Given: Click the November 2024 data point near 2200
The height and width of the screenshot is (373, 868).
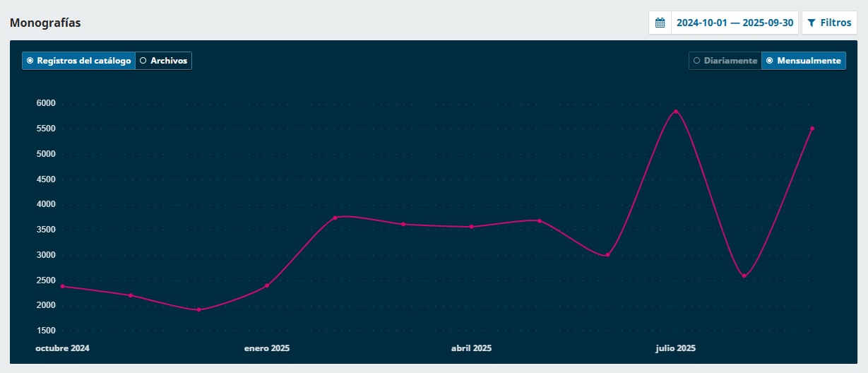Looking at the screenshot, I should pyautogui.click(x=131, y=295).
